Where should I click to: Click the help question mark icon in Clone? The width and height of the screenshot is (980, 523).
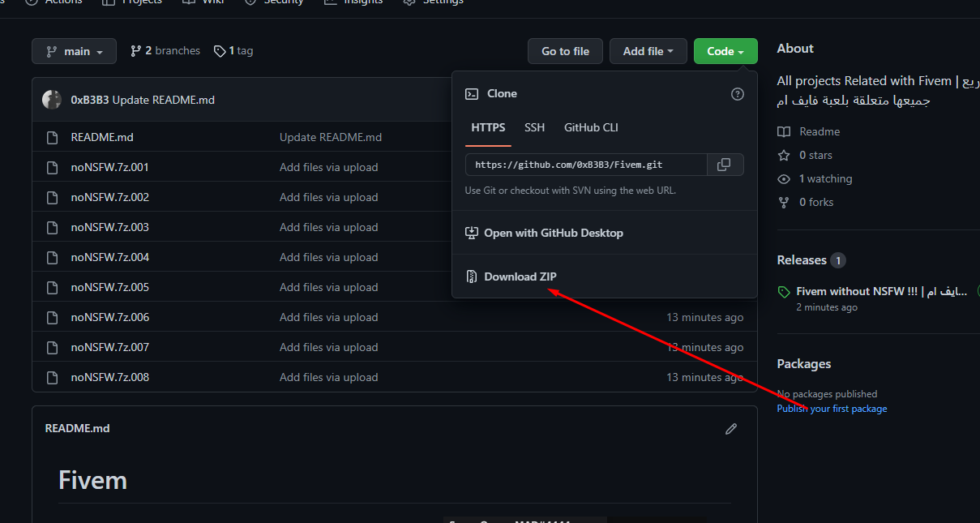click(x=738, y=94)
